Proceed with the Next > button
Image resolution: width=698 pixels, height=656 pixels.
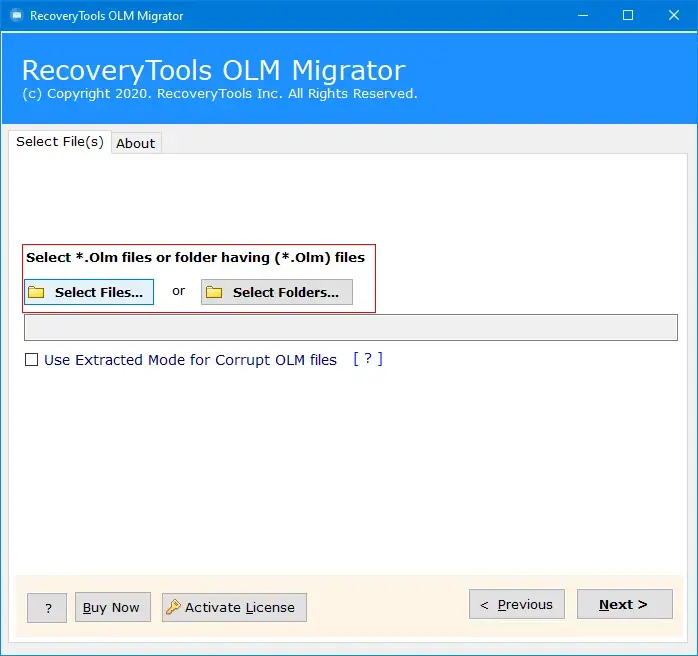625,604
